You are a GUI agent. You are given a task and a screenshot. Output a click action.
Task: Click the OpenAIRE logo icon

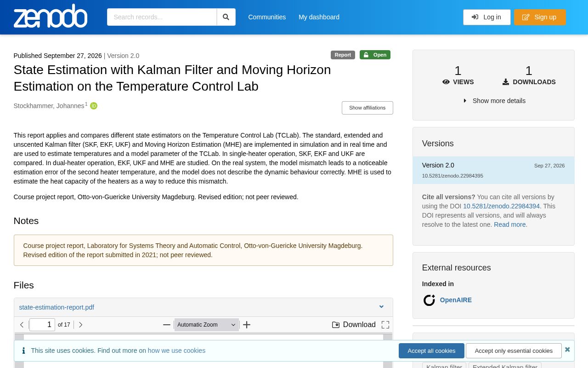pos(429,300)
